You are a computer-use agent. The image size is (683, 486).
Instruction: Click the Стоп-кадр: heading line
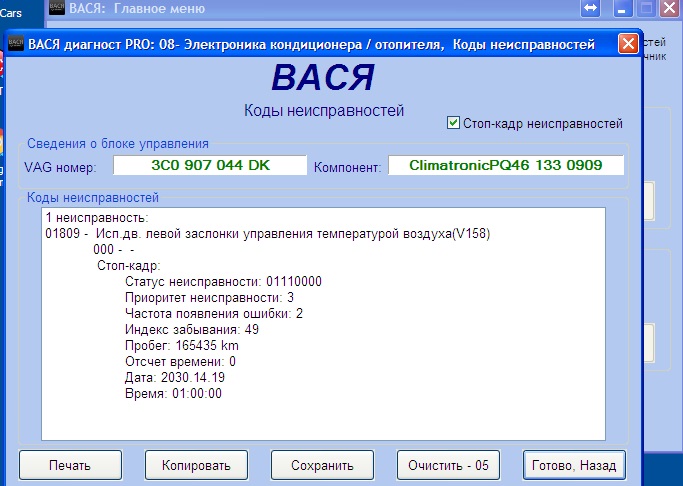click(128, 265)
